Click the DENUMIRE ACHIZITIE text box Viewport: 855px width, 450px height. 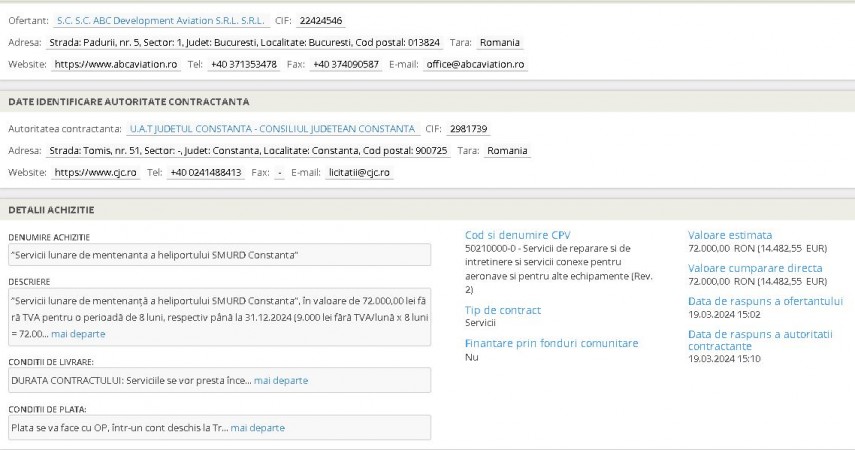(x=219, y=255)
